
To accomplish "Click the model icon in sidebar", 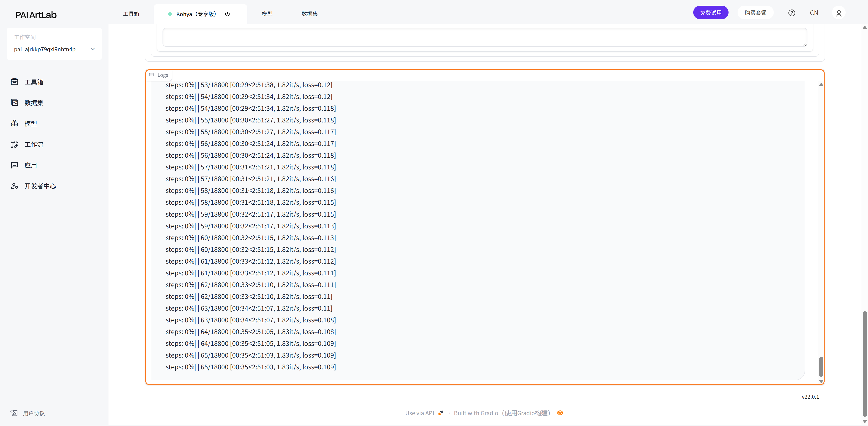I will pos(14,124).
